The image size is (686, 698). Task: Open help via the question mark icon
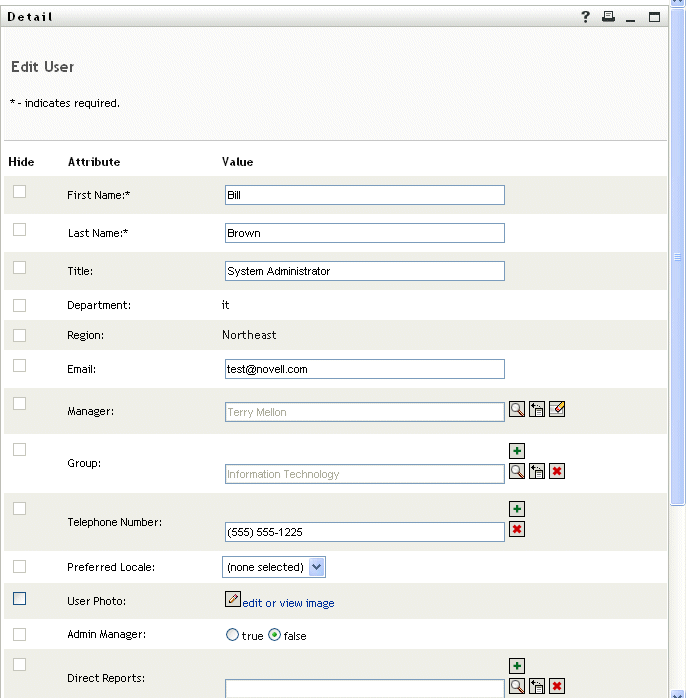pyautogui.click(x=586, y=17)
